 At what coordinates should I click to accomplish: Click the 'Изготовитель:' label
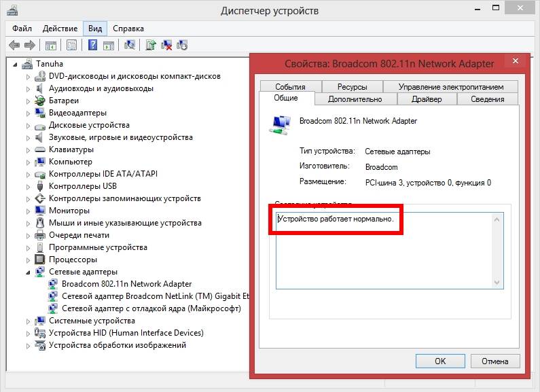[325, 166]
